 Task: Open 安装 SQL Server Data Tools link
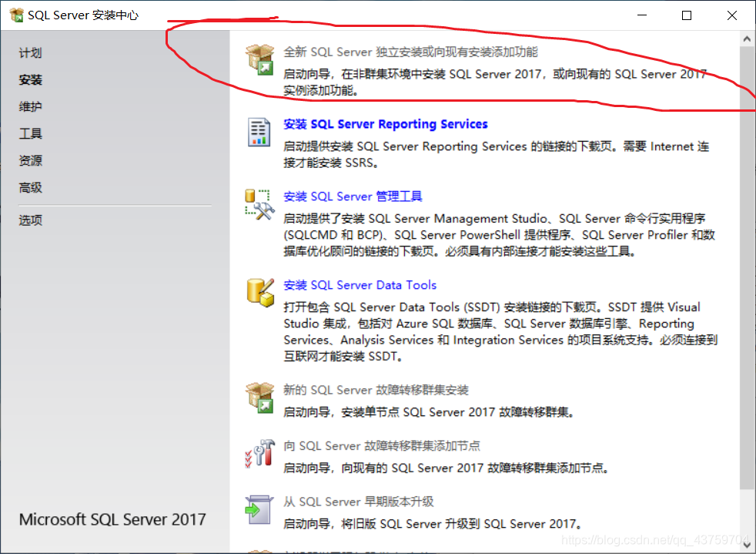point(360,285)
